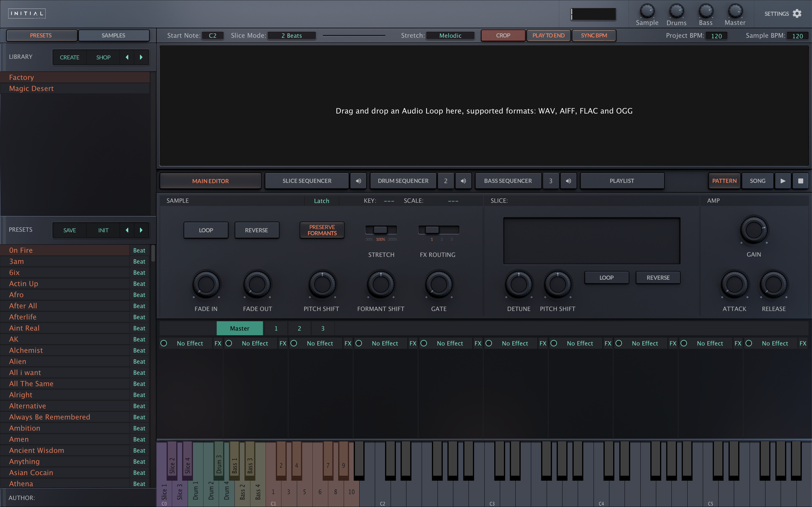Mute the Bass Sequencer speaker icon
This screenshot has width=812, height=507.
pos(568,181)
